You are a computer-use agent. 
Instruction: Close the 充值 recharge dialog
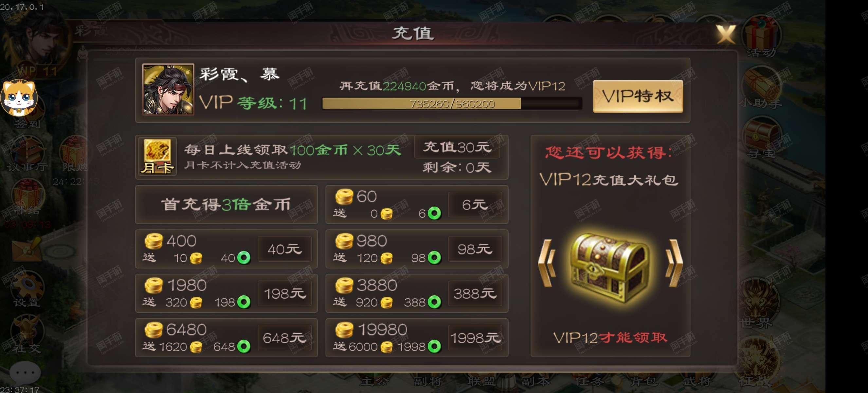[x=726, y=34]
